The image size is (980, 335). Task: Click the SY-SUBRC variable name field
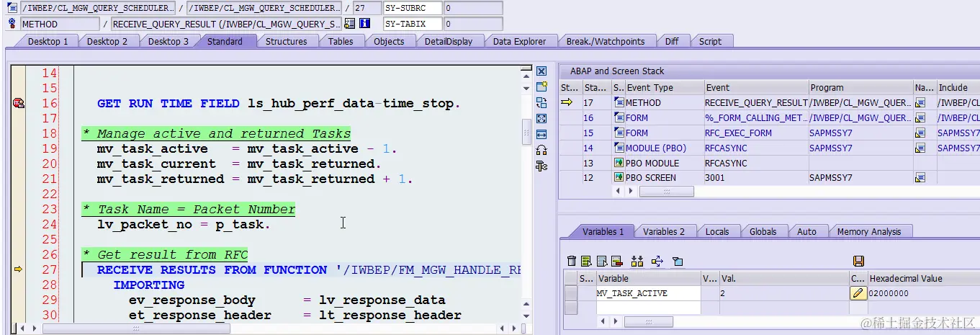pos(413,8)
